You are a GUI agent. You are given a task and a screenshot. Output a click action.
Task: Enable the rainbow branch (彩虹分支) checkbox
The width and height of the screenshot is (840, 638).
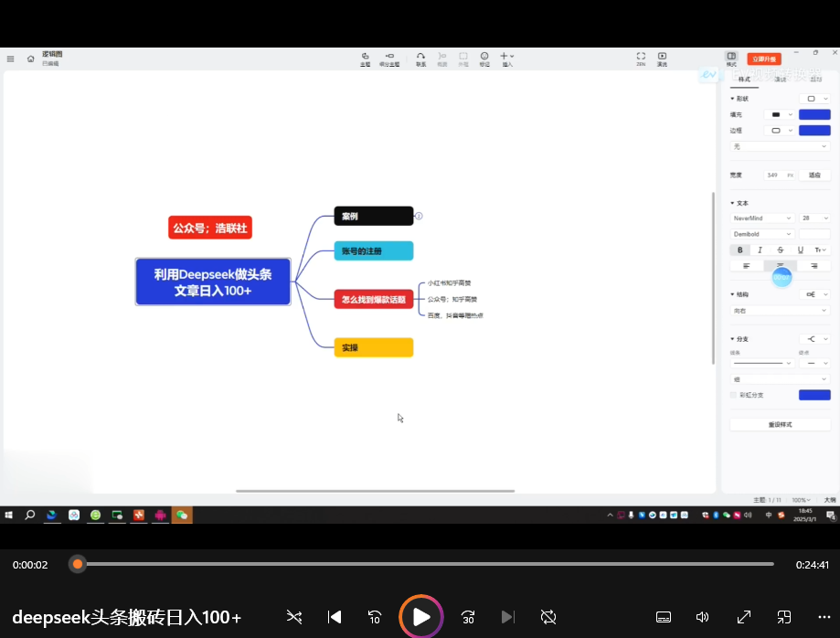click(x=733, y=395)
